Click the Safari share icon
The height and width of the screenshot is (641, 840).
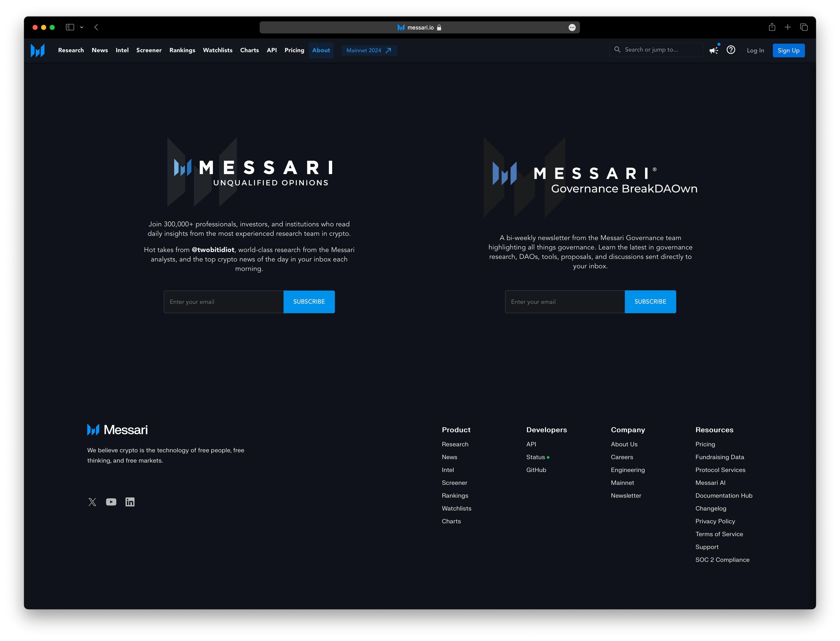[x=772, y=27]
